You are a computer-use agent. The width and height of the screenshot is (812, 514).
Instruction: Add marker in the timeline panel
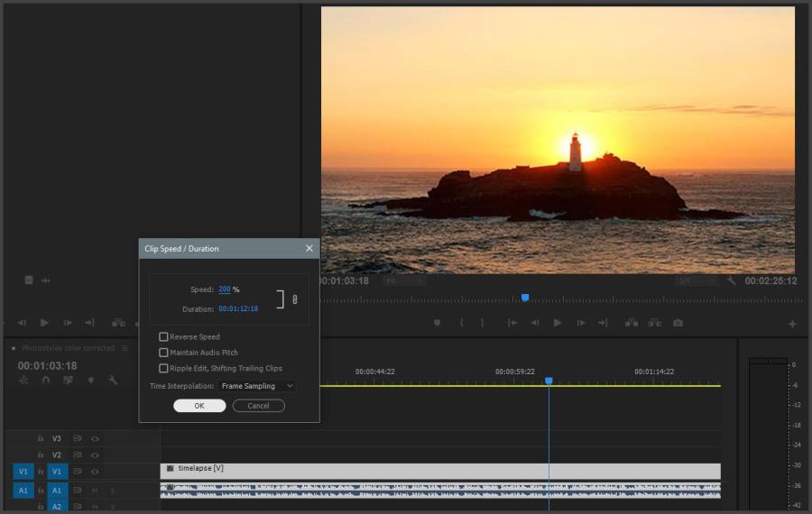[91, 381]
